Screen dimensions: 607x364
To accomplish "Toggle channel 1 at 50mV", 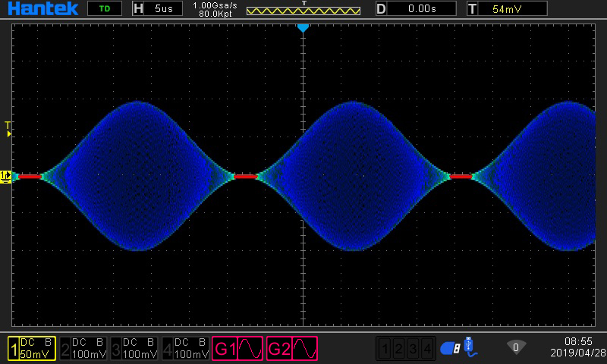I will [31, 348].
